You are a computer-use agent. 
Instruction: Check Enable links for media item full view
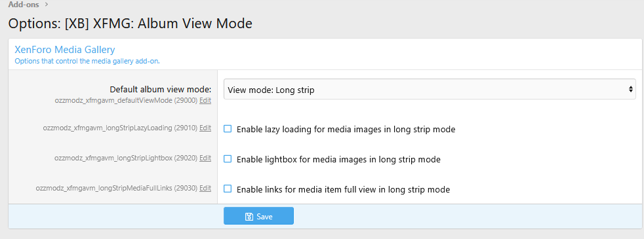(x=228, y=189)
